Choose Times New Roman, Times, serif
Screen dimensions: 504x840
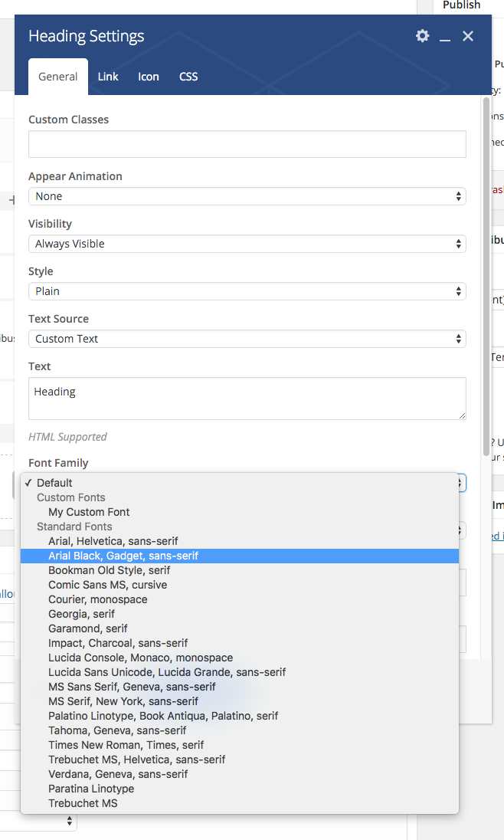coord(126,745)
